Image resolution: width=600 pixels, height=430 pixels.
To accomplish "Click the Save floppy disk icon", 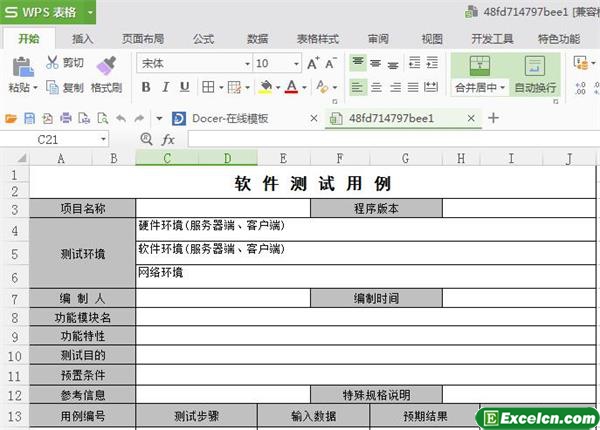I will [29, 119].
